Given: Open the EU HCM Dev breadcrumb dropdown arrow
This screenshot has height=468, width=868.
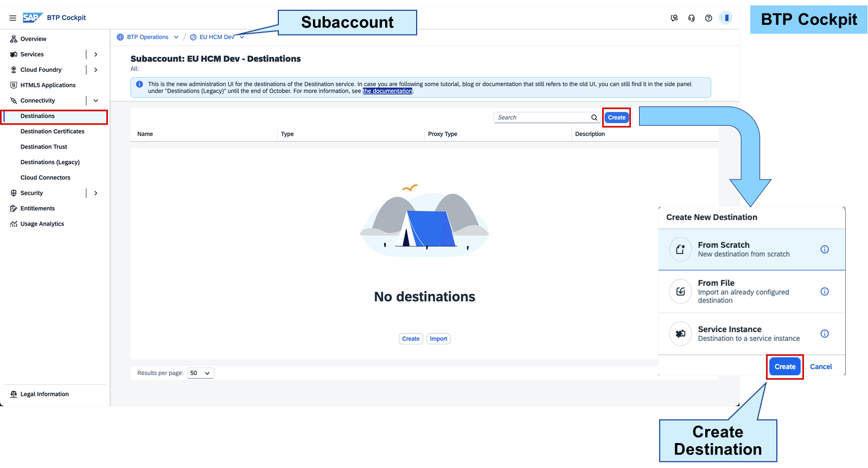Looking at the screenshot, I should tap(242, 37).
